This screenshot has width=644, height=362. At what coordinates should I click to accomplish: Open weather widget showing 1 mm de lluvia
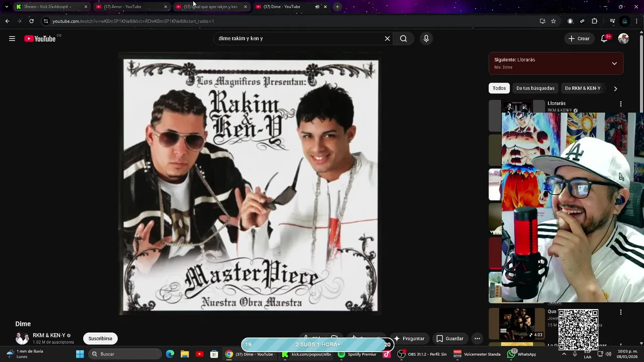(24, 354)
